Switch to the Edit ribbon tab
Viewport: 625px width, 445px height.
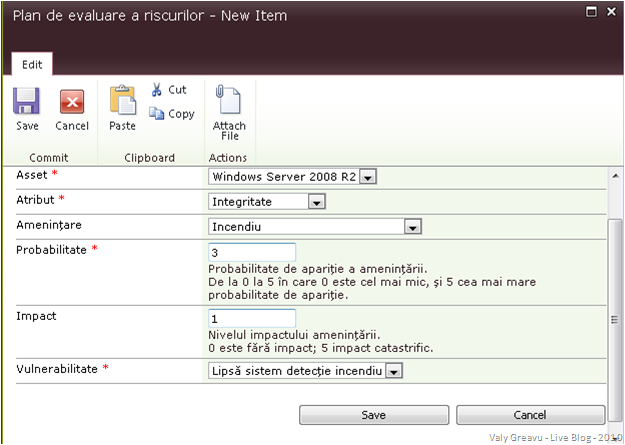coord(32,63)
